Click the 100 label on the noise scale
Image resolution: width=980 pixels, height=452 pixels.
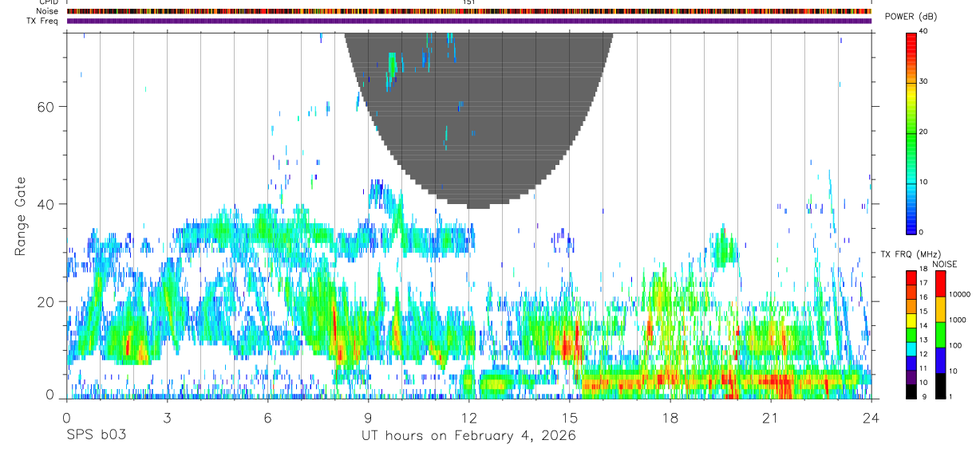(x=956, y=345)
